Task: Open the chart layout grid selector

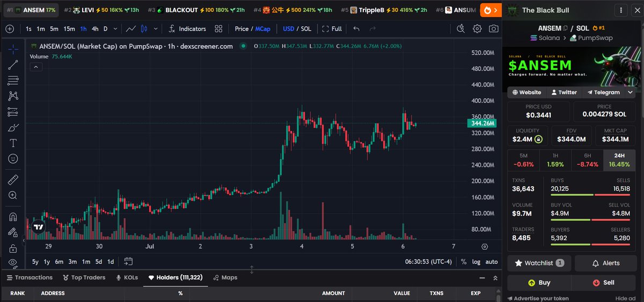Action: pyautogui.click(x=219, y=29)
